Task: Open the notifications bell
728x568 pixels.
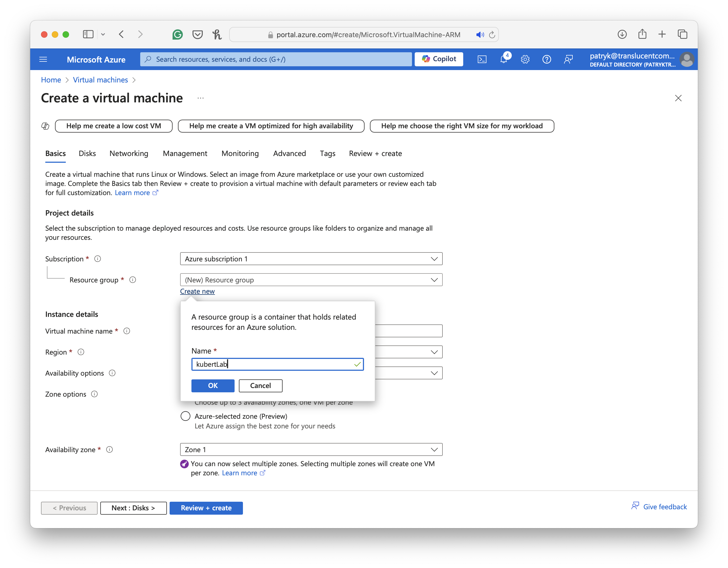Action: point(504,59)
